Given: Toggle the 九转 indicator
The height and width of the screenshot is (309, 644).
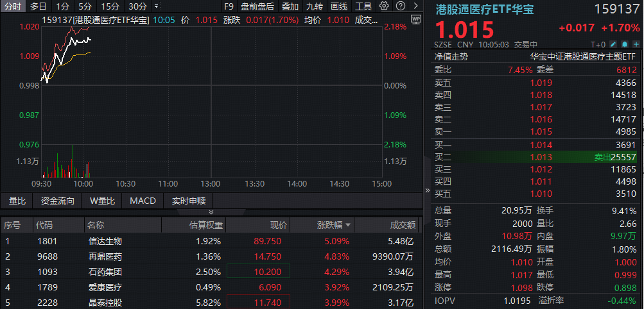Looking at the screenshot, I should click(315, 6).
